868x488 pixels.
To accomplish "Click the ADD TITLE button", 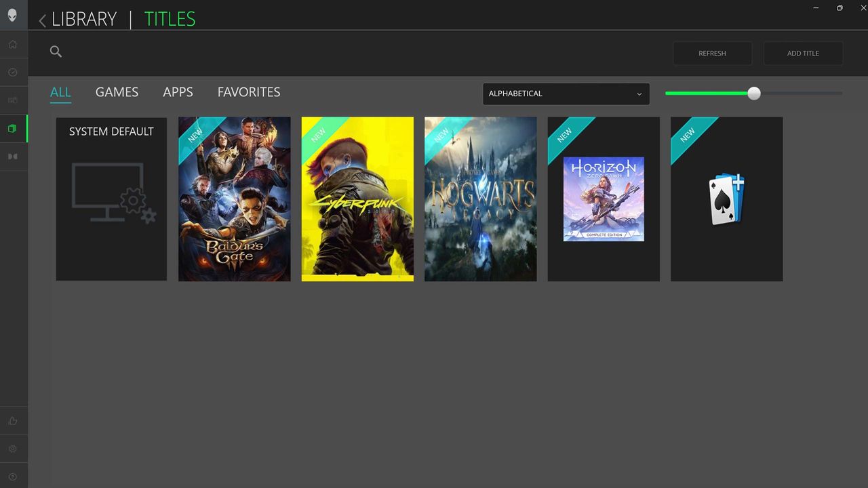I will (803, 53).
